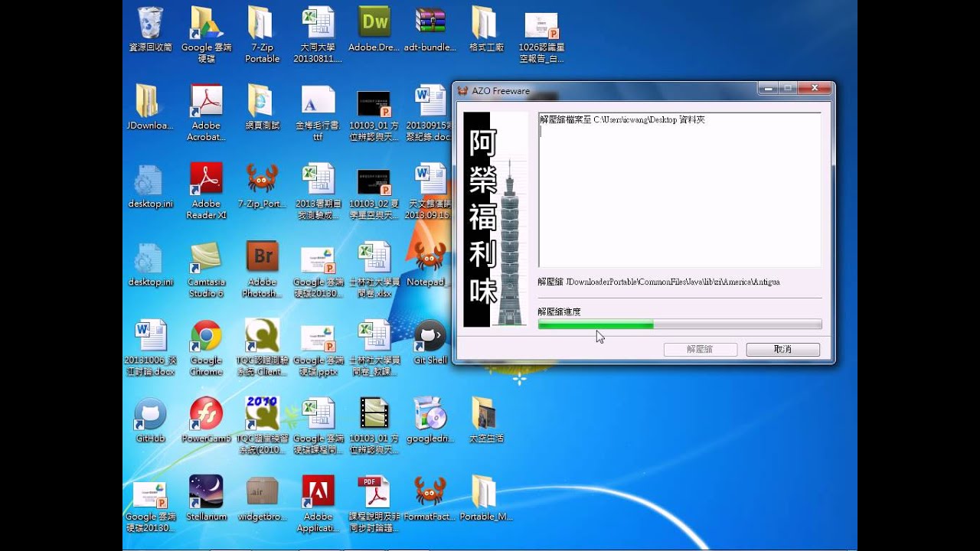This screenshot has width=980, height=551.
Task: Click the 解壓縮 extract button
Action: (700, 350)
